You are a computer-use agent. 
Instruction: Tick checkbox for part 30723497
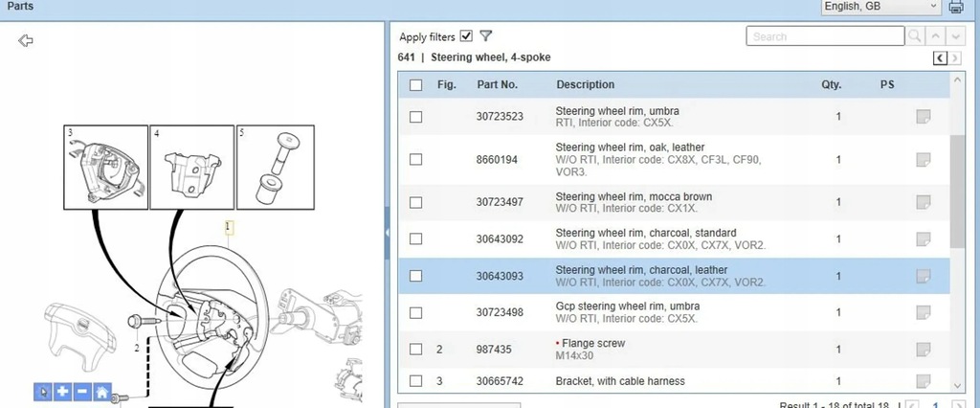[x=415, y=203]
